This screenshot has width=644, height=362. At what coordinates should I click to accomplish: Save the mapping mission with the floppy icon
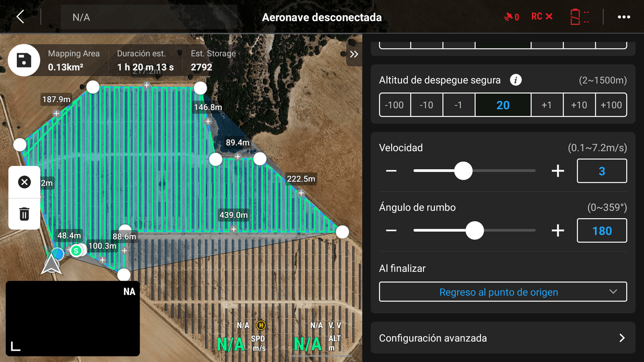(x=24, y=60)
